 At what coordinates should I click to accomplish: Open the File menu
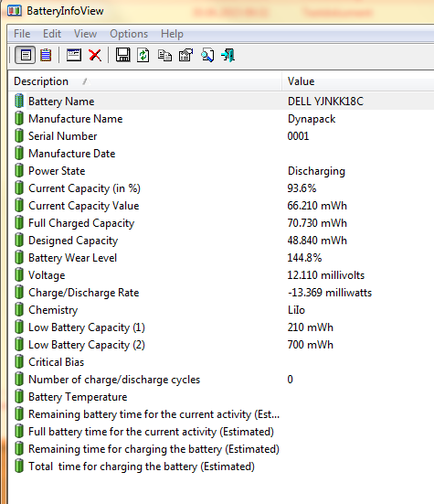point(22,34)
